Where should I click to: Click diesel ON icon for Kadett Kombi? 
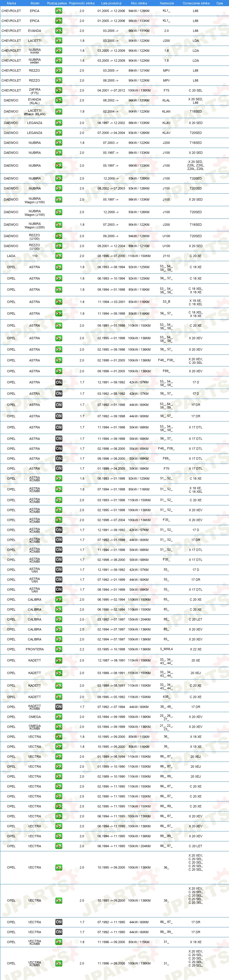(x=59, y=707)
